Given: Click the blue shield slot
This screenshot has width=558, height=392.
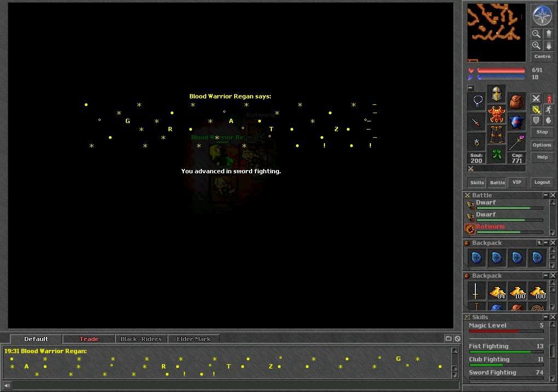Looking at the screenshot, I should 517,122.
